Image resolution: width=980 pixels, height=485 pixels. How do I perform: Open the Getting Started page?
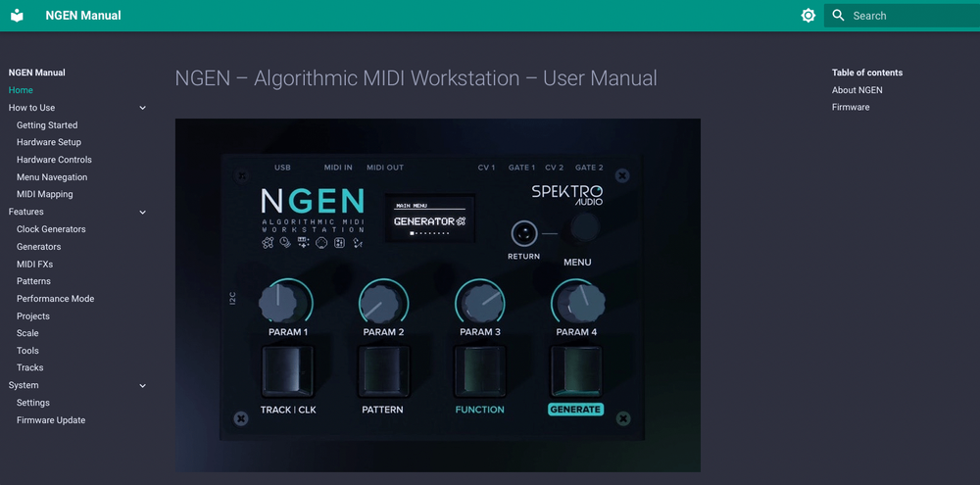pos(47,125)
